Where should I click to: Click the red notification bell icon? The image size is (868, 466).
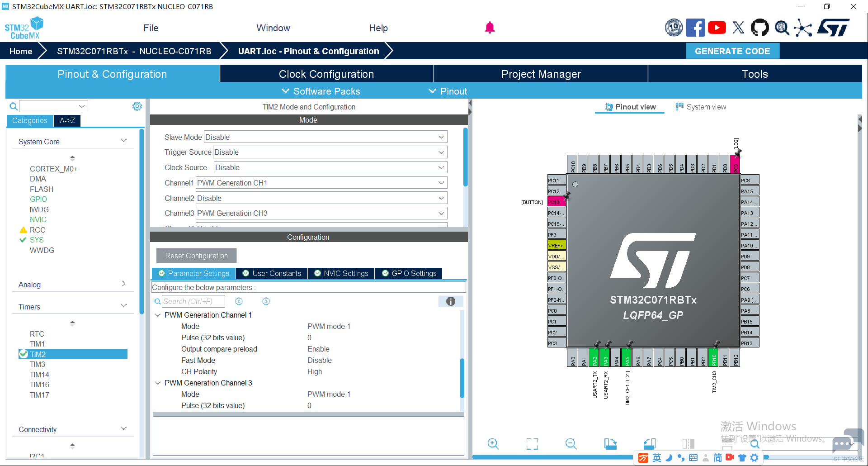coord(490,28)
